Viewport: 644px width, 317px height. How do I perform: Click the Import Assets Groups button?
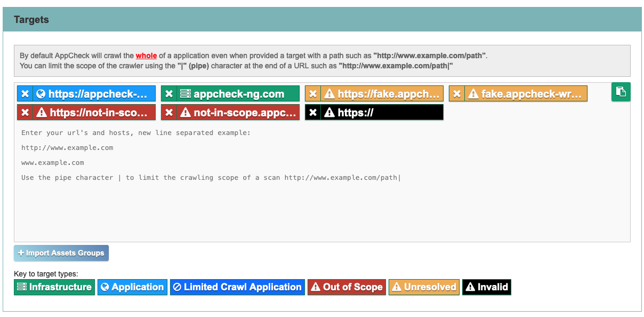(61, 253)
